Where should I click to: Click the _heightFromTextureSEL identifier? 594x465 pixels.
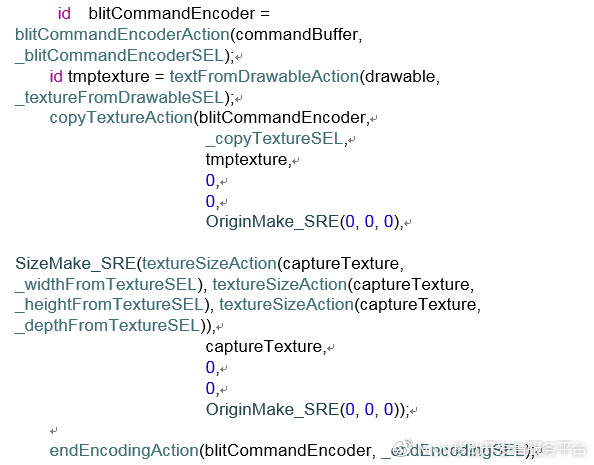[109, 305]
